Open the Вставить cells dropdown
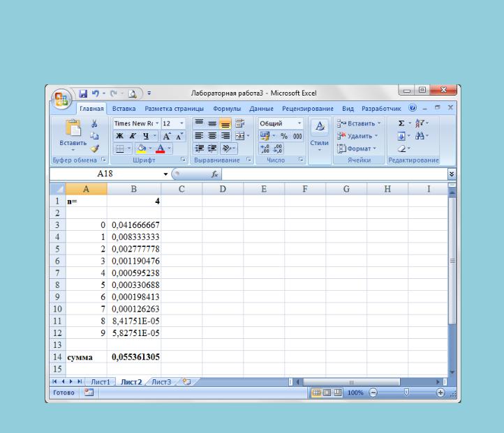504x433 pixels. [x=359, y=123]
